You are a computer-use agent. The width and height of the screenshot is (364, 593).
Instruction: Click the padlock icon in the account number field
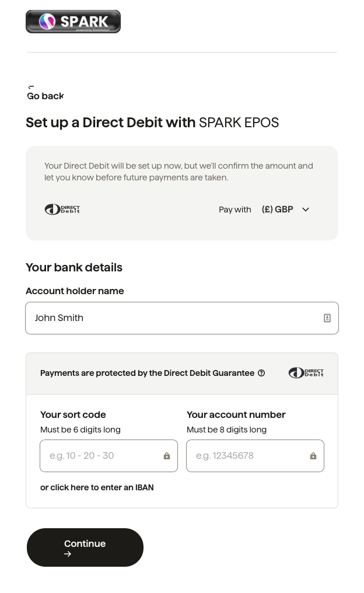[313, 456]
